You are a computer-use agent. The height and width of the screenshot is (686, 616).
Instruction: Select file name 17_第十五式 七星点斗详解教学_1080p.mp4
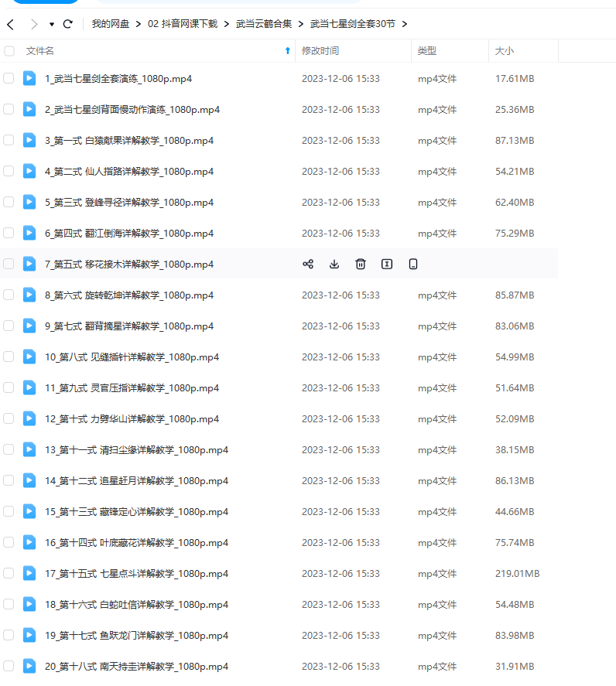(x=137, y=574)
